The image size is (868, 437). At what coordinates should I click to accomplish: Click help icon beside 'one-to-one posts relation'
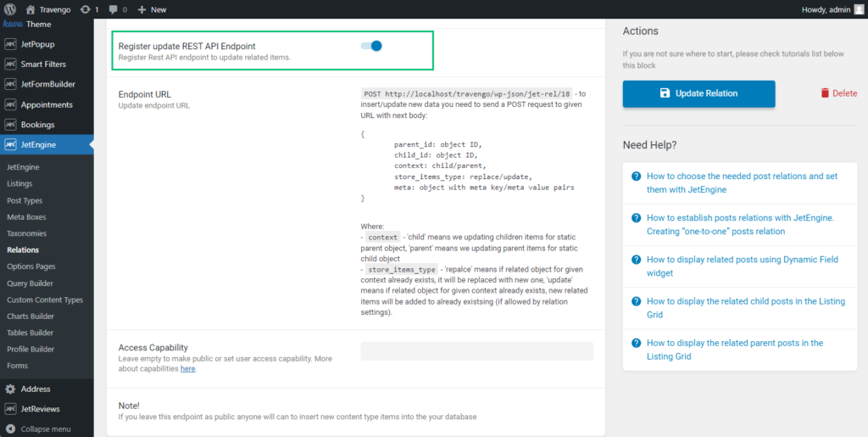click(x=636, y=218)
